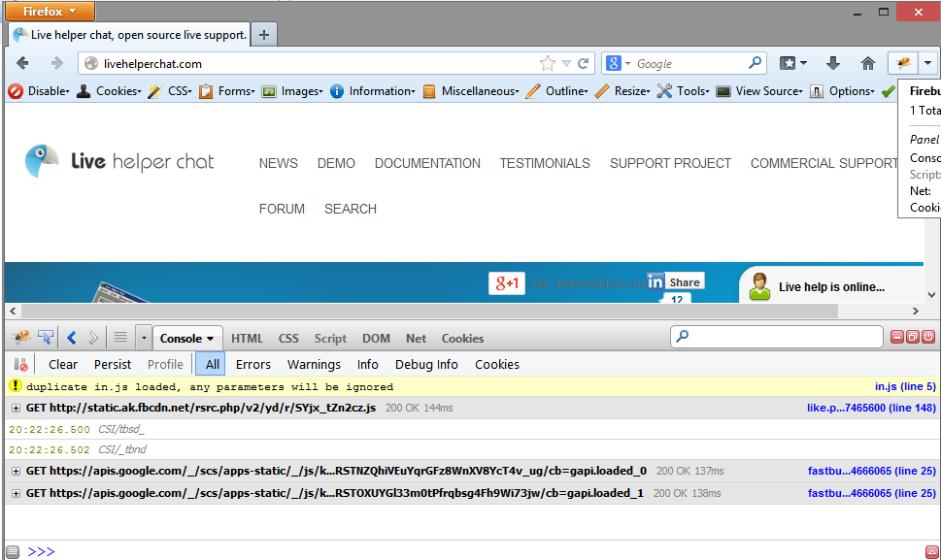This screenshot has width=941, height=560.
Task: Open the Options developer toolbar menu
Action: [x=841, y=91]
